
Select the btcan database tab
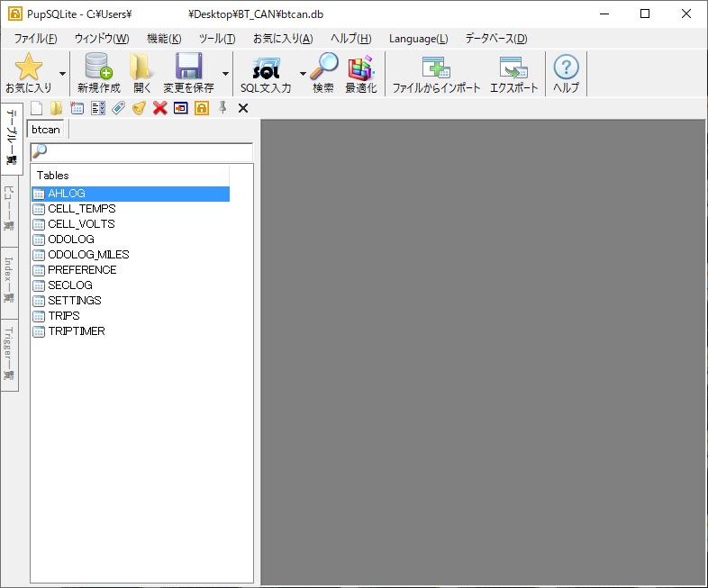tap(46, 130)
